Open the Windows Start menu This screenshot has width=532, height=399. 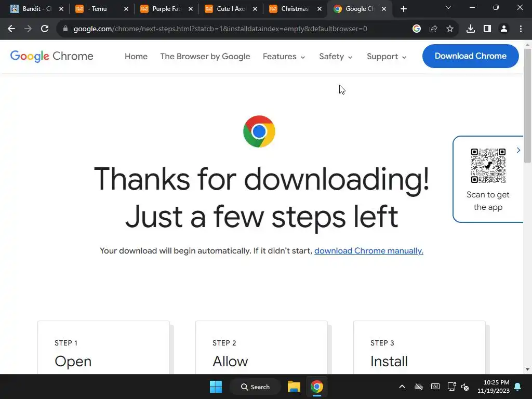point(216,387)
